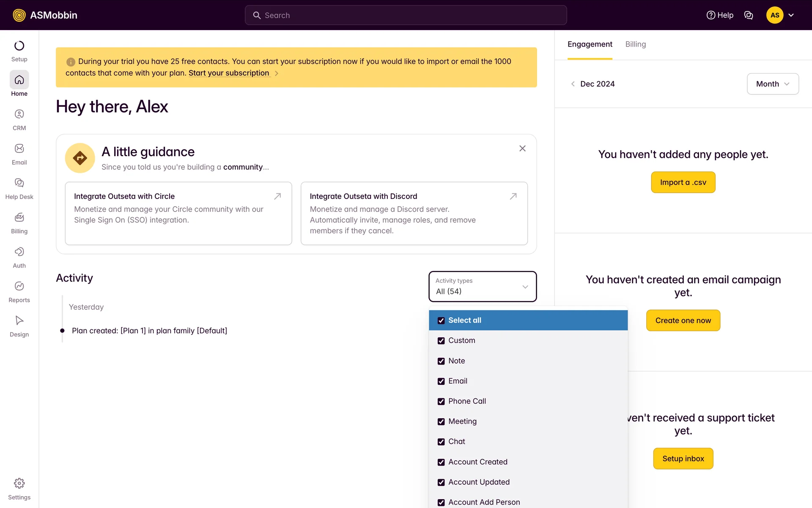Open the Month period dropdown
This screenshot has width=812, height=508.
(772, 84)
